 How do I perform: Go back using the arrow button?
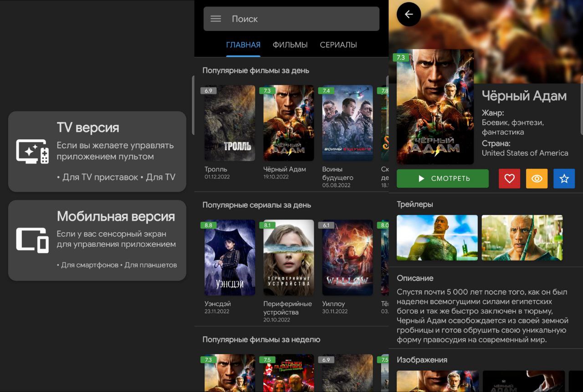click(x=409, y=15)
